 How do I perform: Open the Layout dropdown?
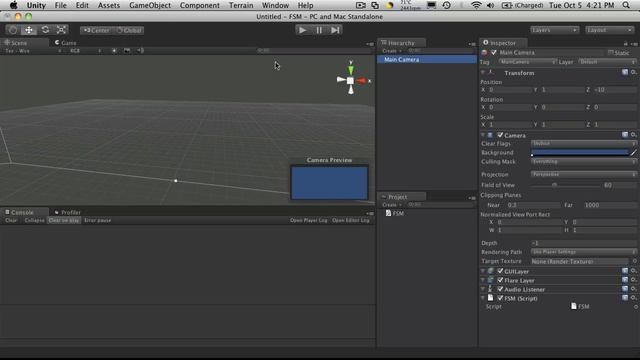[x=609, y=30]
